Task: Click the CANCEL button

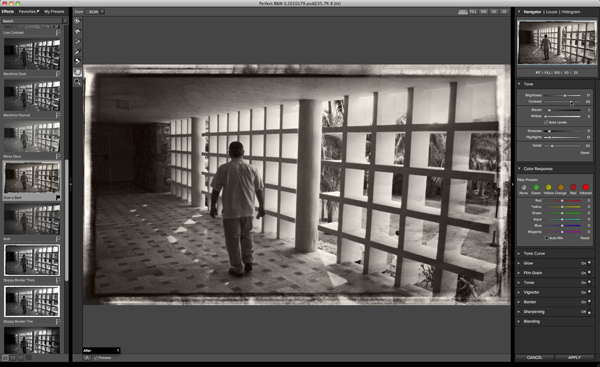Action: pos(535,357)
